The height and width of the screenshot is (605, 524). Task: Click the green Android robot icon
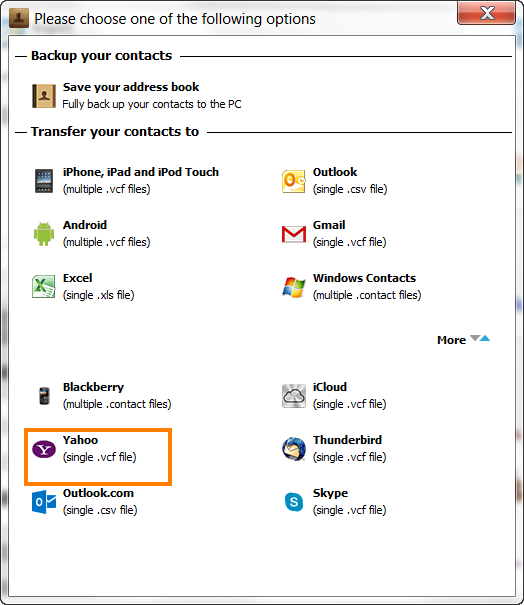44,233
